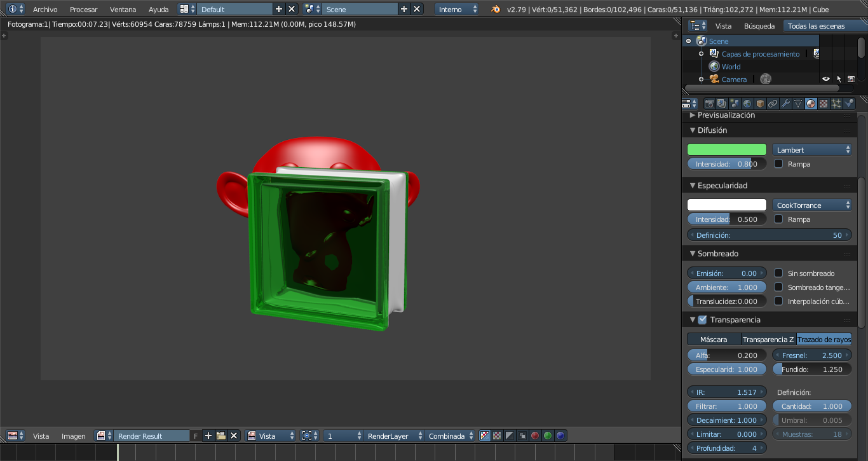Open the Object properties tab (cube icon)

coord(760,104)
